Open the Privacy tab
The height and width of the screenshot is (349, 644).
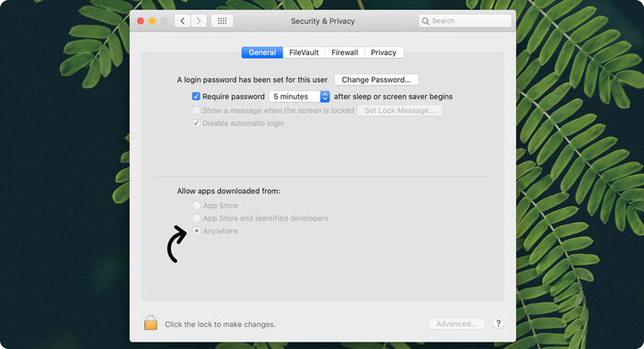point(384,52)
